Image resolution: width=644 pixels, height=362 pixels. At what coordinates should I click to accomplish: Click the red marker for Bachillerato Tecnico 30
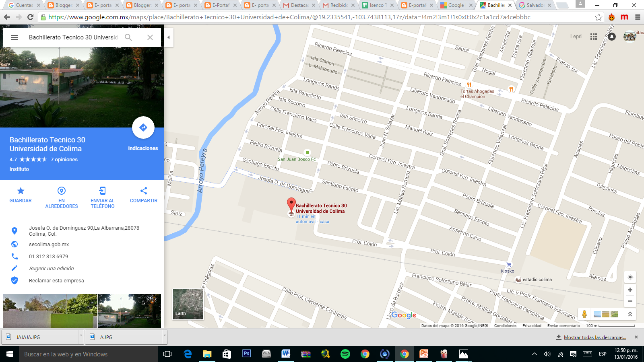click(x=291, y=205)
